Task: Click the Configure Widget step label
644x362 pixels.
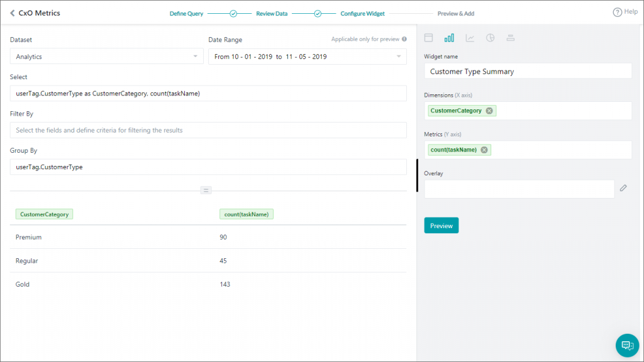Action: [362, 13]
